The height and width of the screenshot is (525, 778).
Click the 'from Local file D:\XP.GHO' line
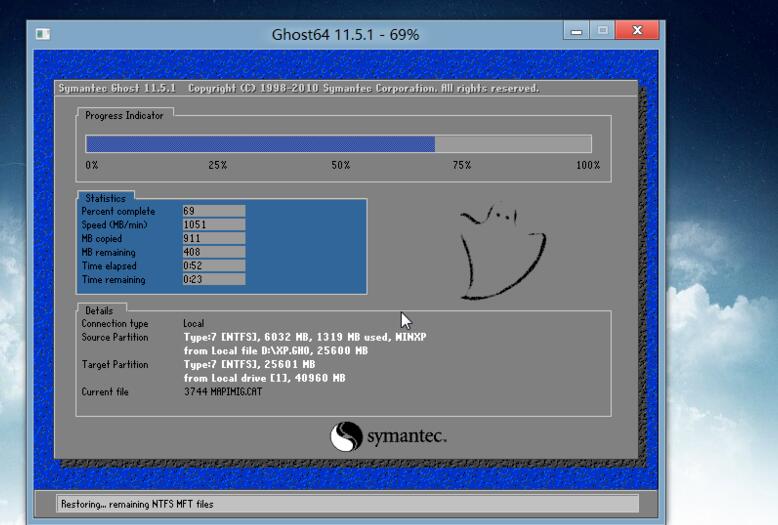tap(275, 351)
